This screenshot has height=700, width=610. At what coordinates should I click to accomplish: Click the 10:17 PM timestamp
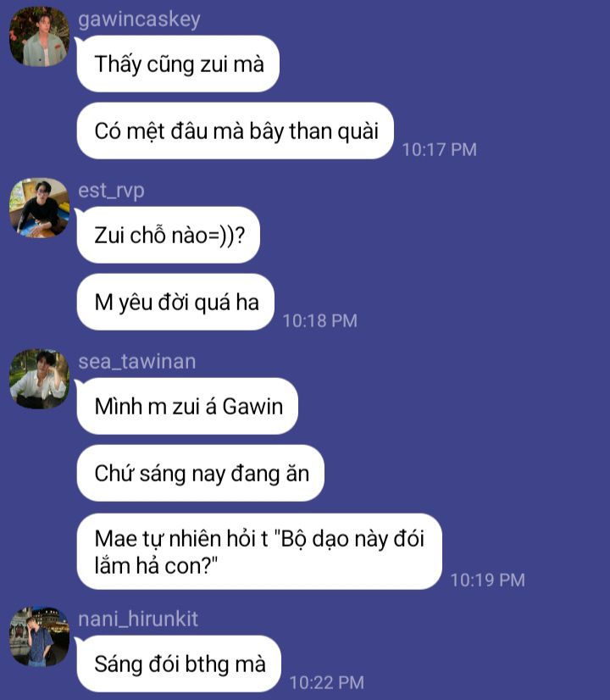coord(439,149)
